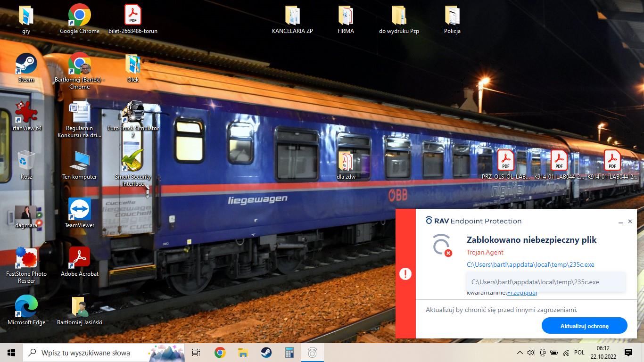Open File Explorer from the taskbar
The image size is (644, 362).
[243, 353]
